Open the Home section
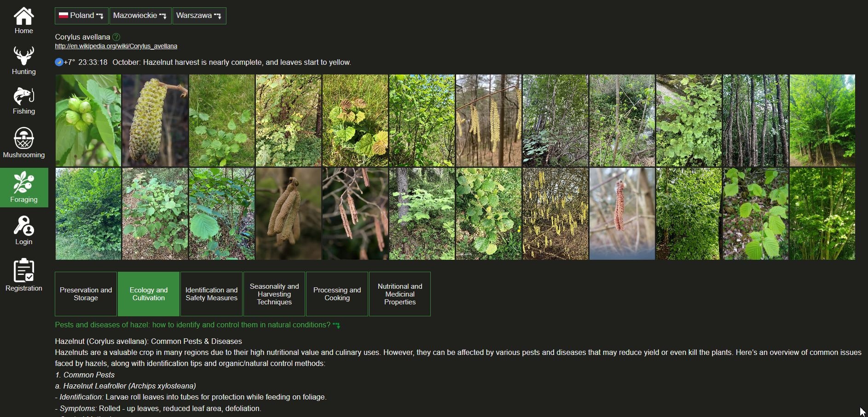The image size is (868, 417). (23, 20)
